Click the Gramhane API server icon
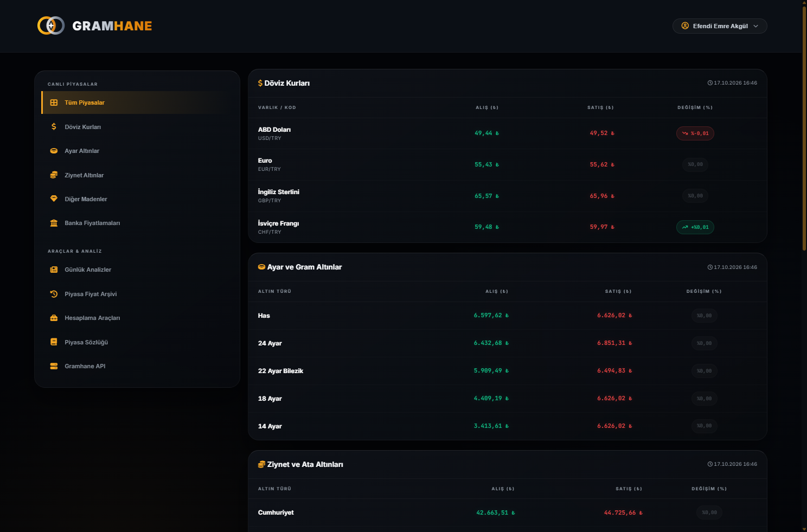 (x=54, y=366)
